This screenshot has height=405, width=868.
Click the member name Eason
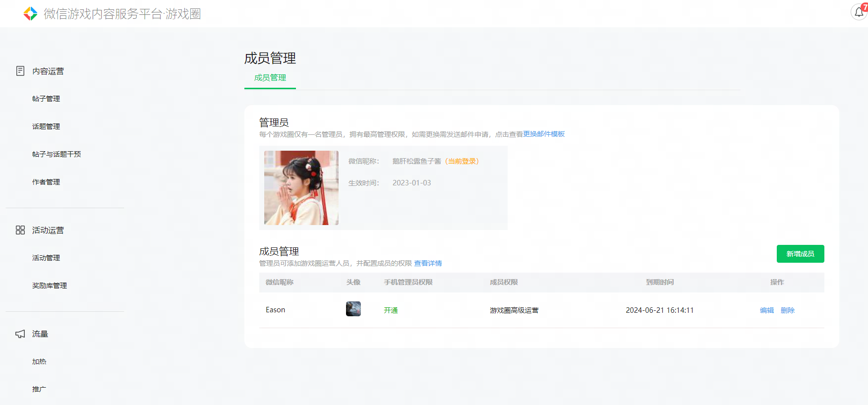[x=275, y=310]
